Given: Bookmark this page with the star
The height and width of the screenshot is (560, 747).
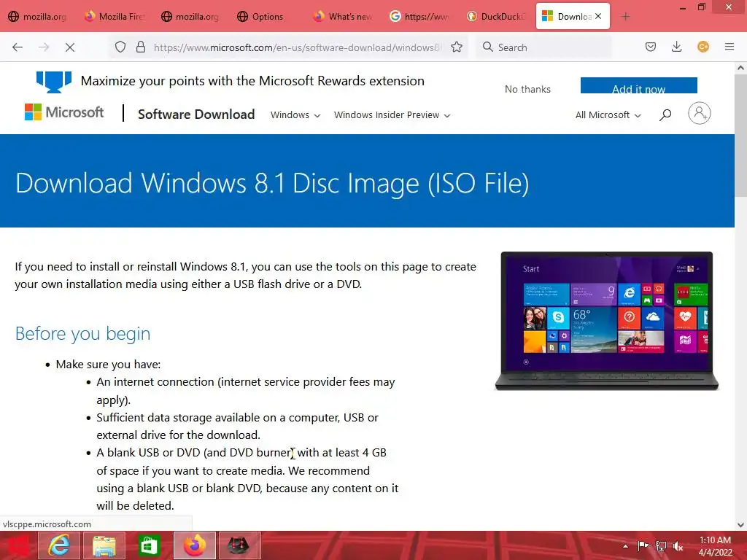Looking at the screenshot, I should click(x=457, y=47).
